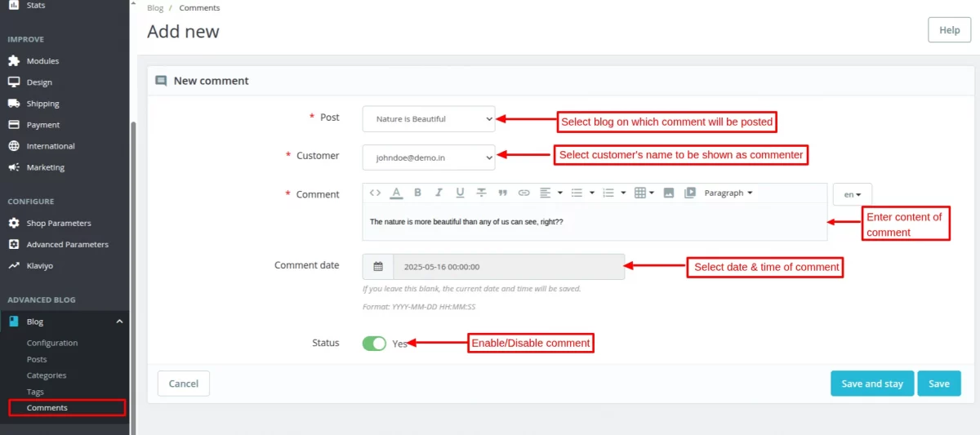980x435 pixels.
Task: Open Blog Categories submenu item
Action: coord(47,375)
